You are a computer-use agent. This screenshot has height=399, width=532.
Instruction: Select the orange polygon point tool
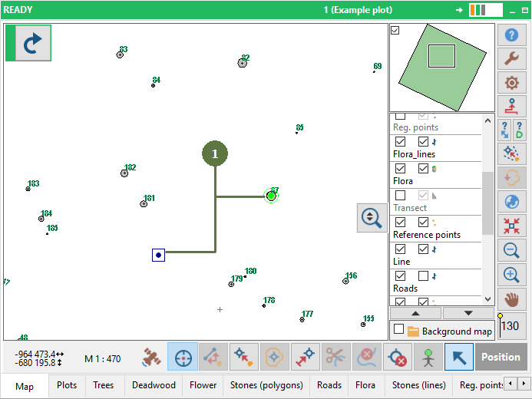275,357
